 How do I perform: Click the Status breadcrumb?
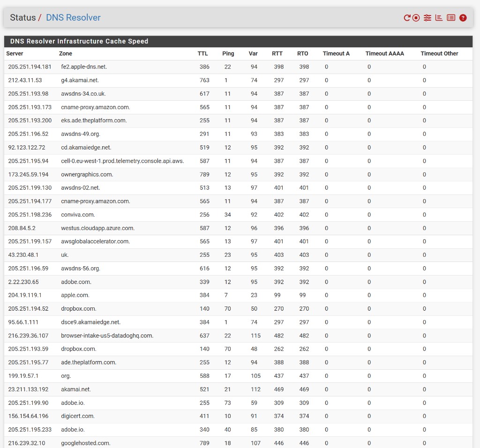point(22,18)
